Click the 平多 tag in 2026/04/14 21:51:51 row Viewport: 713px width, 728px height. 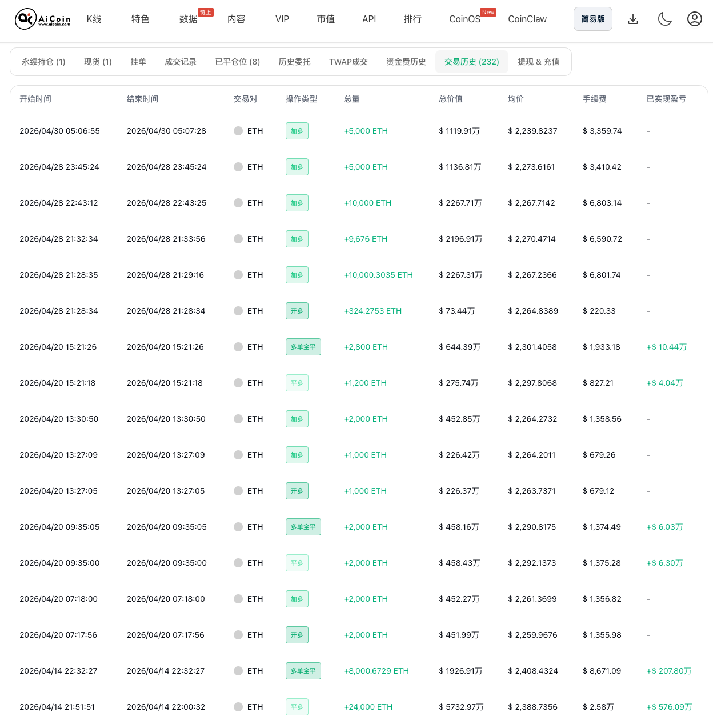click(297, 707)
